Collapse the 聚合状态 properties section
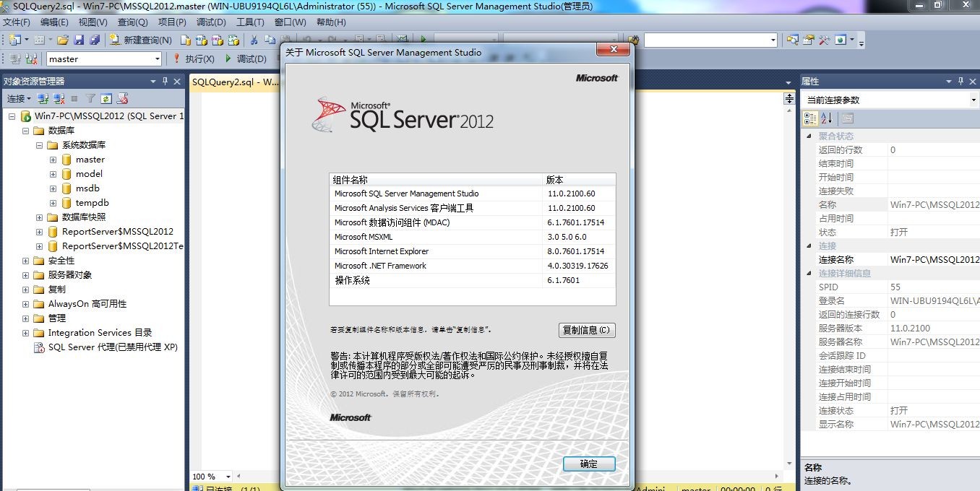 [809, 136]
